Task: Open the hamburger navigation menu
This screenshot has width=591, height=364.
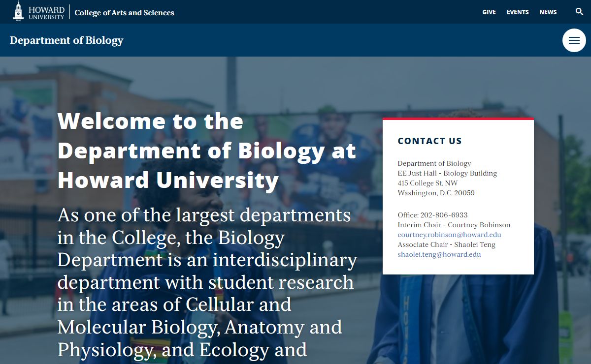Action: point(574,40)
